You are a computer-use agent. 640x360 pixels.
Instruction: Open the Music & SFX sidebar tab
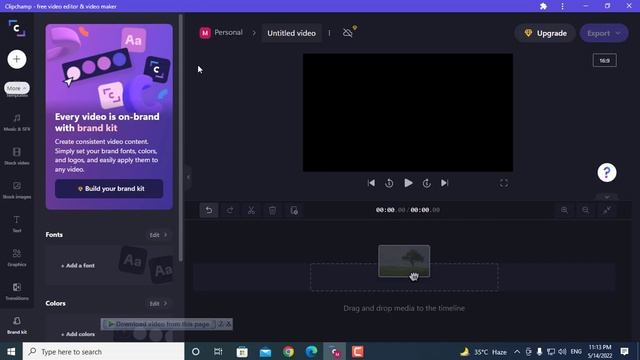click(17, 122)
